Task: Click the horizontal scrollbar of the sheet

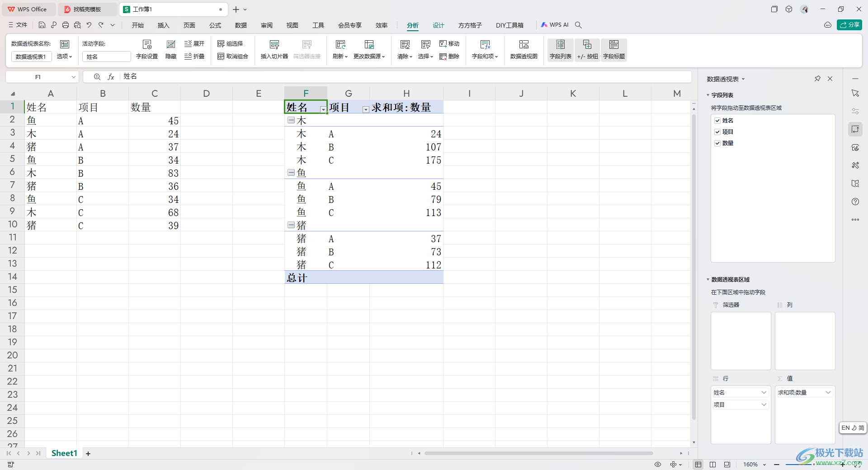Action: coord(538,453)
